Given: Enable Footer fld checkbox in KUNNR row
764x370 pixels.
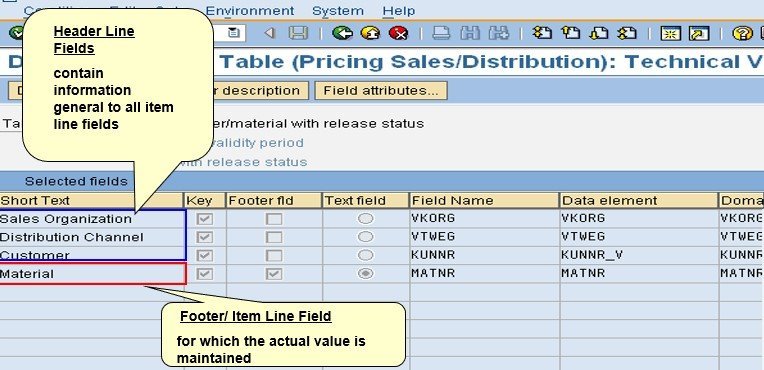Looking at the screenshot, I should 274,255.
